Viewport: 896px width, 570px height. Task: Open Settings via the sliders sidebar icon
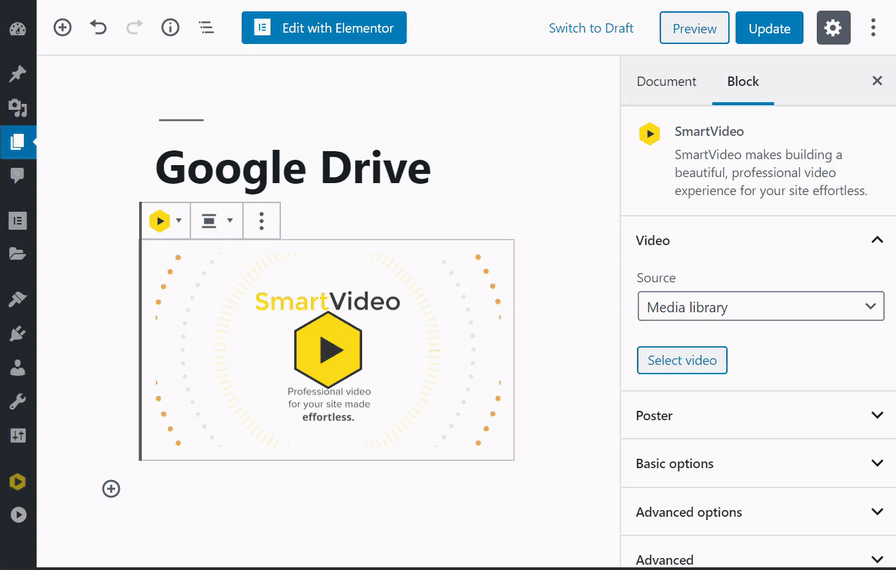18,436
